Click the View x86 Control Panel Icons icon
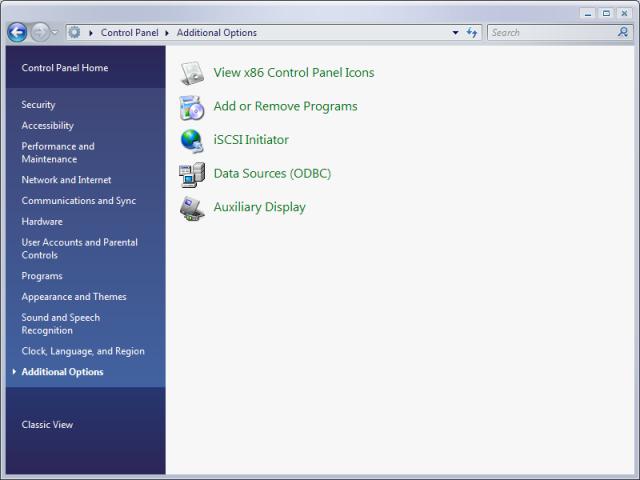This screenshot has height=480, width=640. (x=192, y=73)
